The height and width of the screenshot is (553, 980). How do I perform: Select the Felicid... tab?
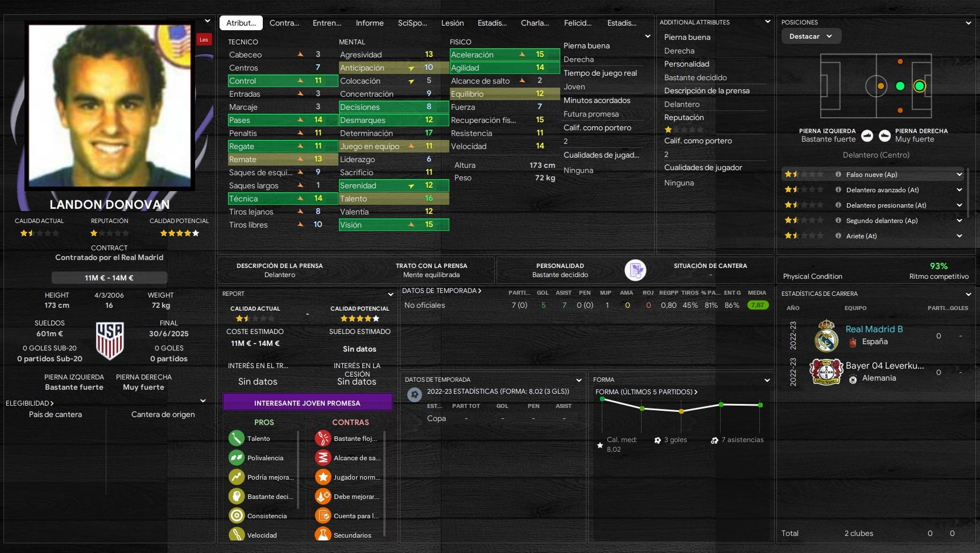pos(578,23)
